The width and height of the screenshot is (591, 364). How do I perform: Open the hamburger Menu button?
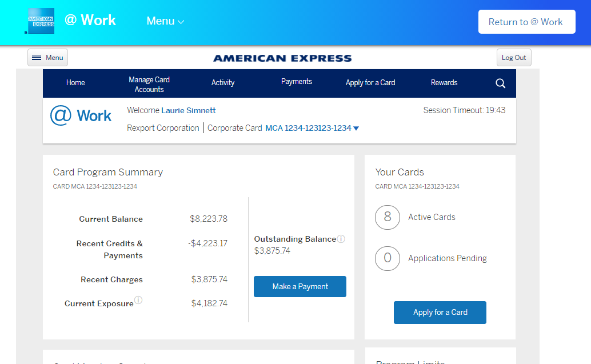pos(47,58)
